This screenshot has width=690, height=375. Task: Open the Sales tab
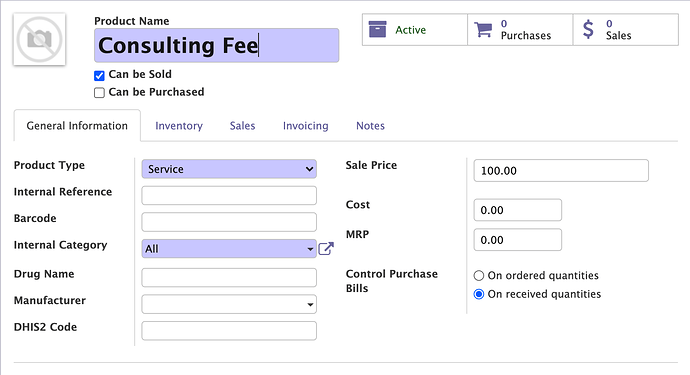click(x=242, y=126)
